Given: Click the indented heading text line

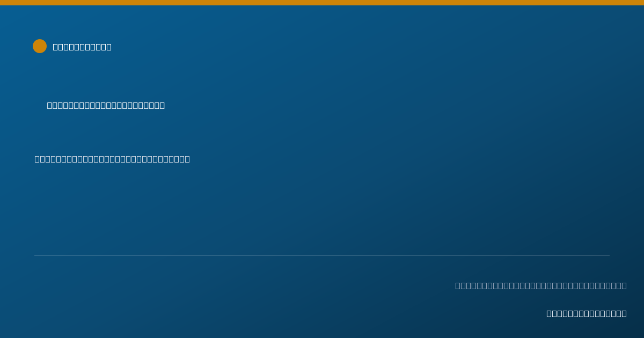Looking at the screenshot, I should (x=106, y=105).
